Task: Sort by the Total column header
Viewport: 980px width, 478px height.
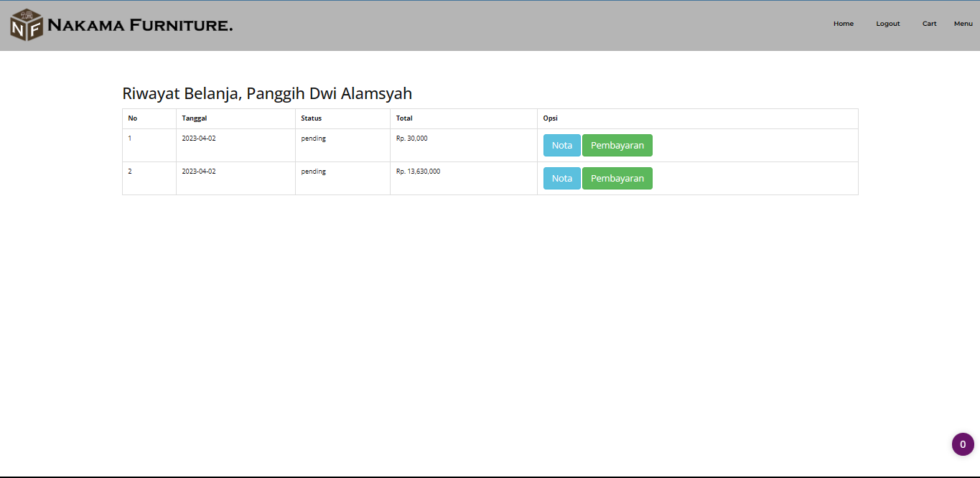Action: 404,118
